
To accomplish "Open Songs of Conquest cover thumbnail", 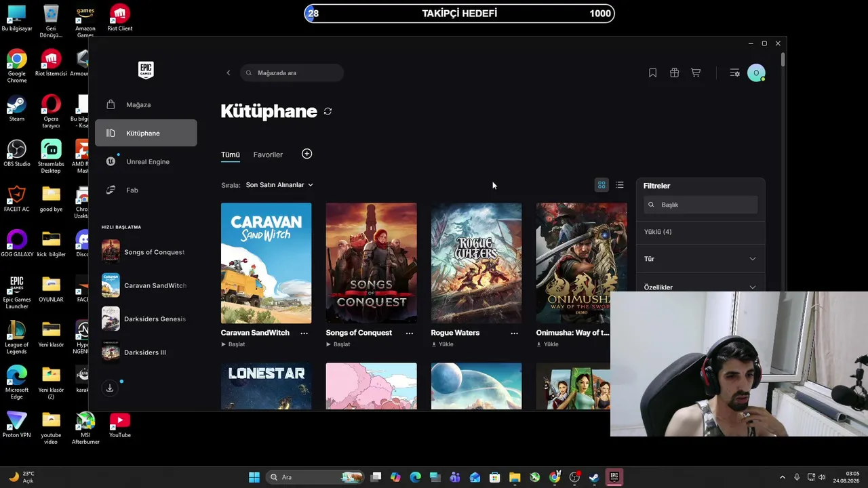I will 371,263.
